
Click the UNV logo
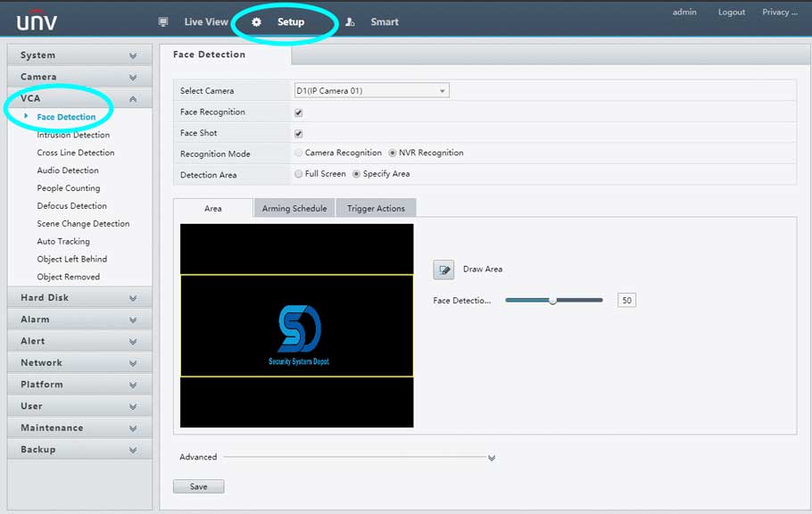pos(37,19)
